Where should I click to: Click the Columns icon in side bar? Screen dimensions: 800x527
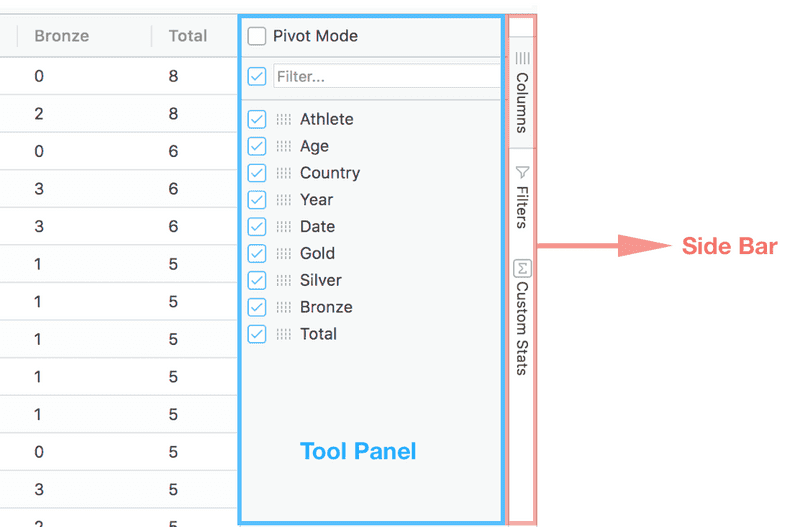coord(522,58)
